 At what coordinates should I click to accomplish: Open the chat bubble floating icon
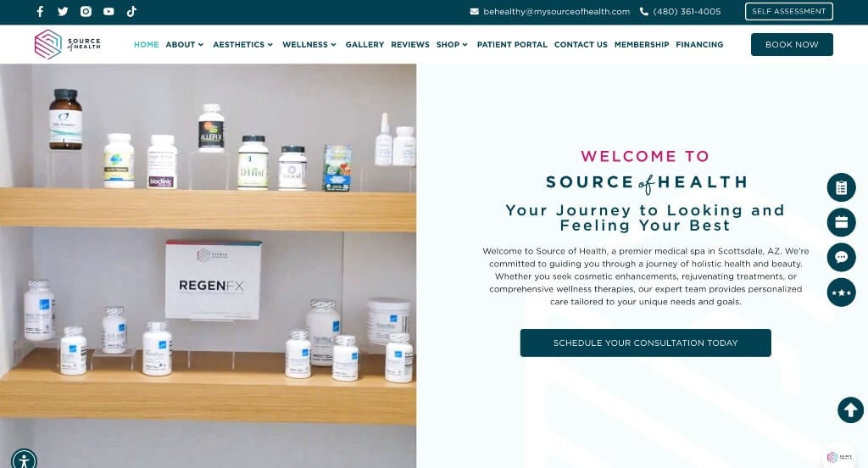coord(841,257)
